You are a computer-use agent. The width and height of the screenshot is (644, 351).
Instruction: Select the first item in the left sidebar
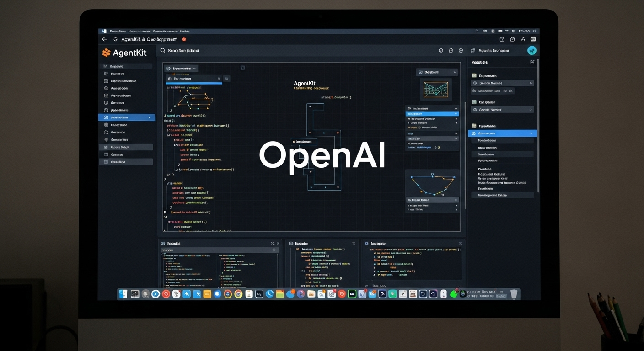(x=125, y=66)
